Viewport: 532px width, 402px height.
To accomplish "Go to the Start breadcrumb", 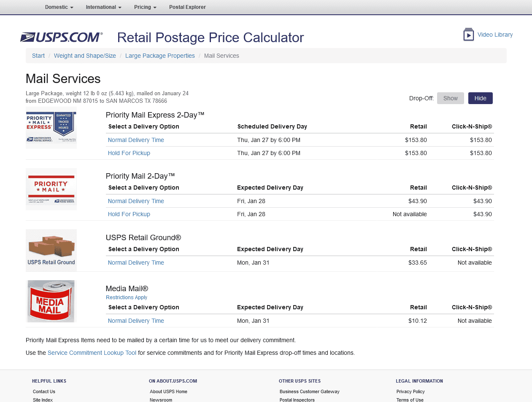I will [x=38, y=56].
